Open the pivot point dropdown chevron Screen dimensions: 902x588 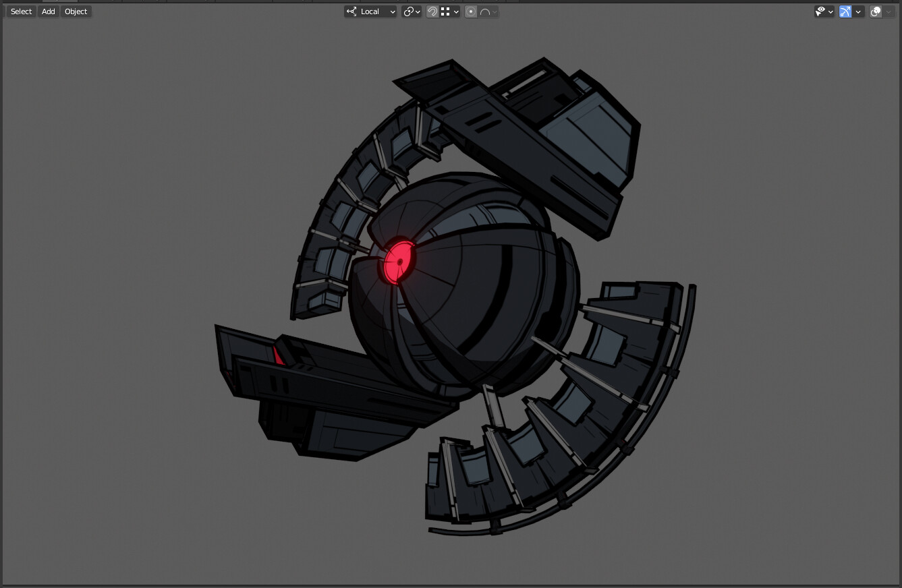click(418, 11)
